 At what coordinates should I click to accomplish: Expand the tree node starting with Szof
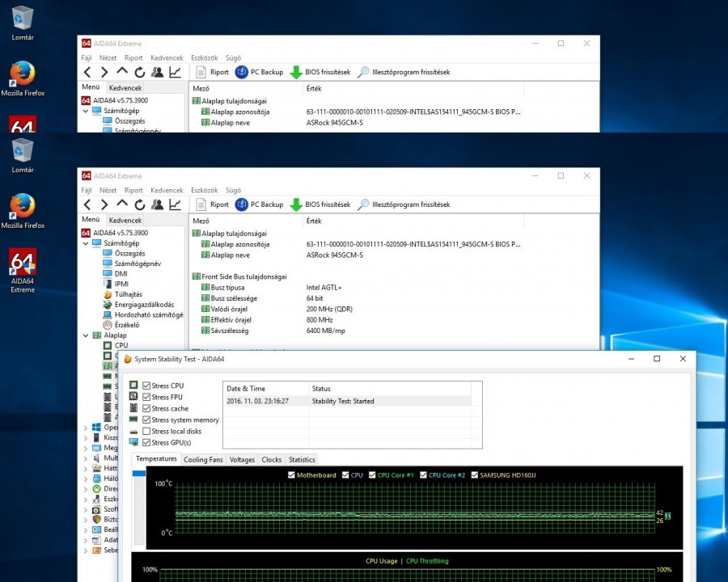click(x=86, y=509)
